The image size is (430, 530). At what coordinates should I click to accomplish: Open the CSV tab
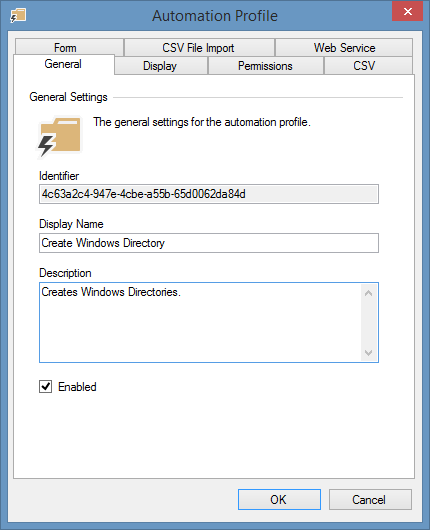click(x=368, y=66)
